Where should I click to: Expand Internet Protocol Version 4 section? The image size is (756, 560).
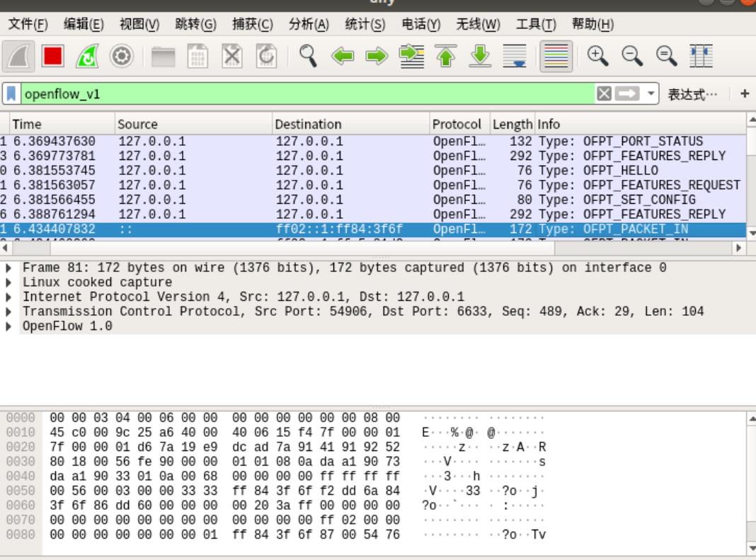click(8, 297)
